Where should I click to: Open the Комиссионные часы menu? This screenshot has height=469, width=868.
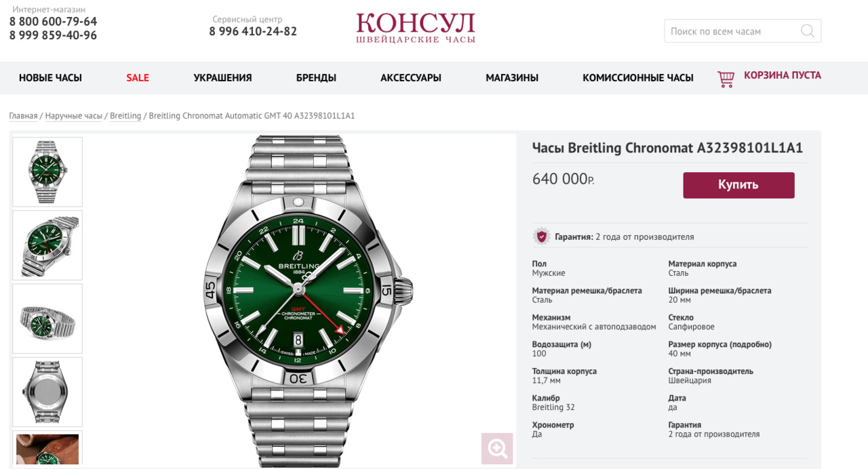tap(638, 78)
